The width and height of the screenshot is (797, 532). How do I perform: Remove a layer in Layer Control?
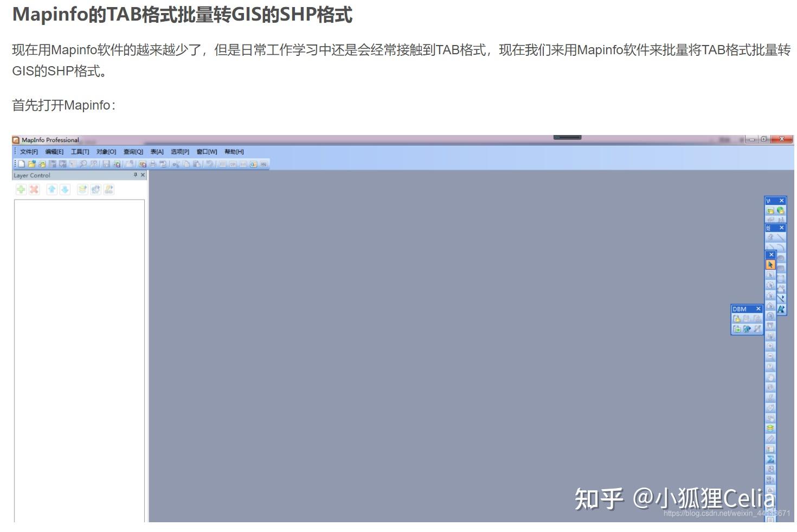tap(33, 189)
